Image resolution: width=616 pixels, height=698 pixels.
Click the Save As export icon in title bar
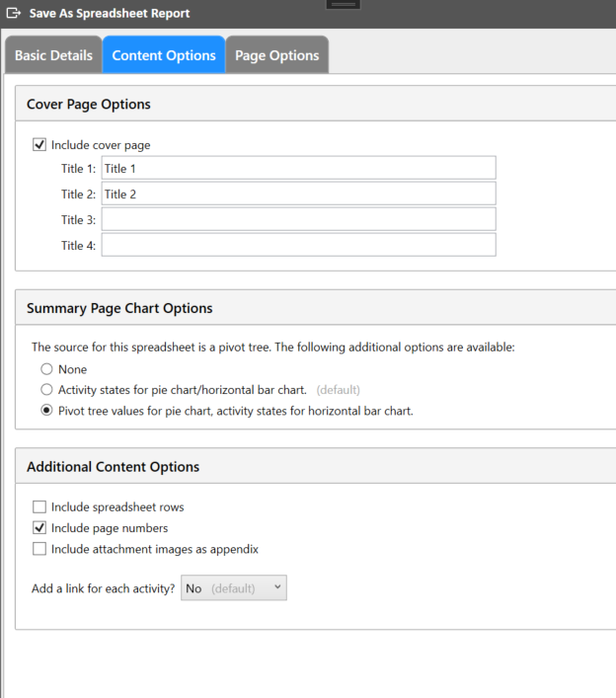coord(14,14)
